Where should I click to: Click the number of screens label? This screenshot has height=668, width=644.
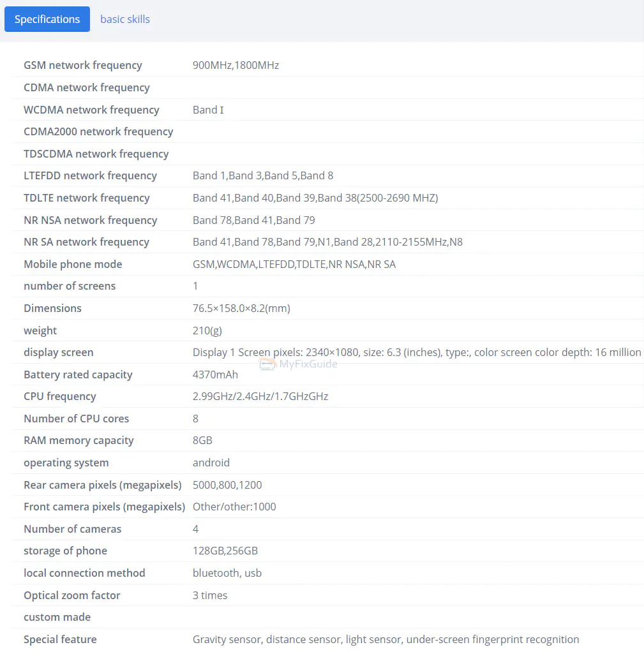coord(70,286)
